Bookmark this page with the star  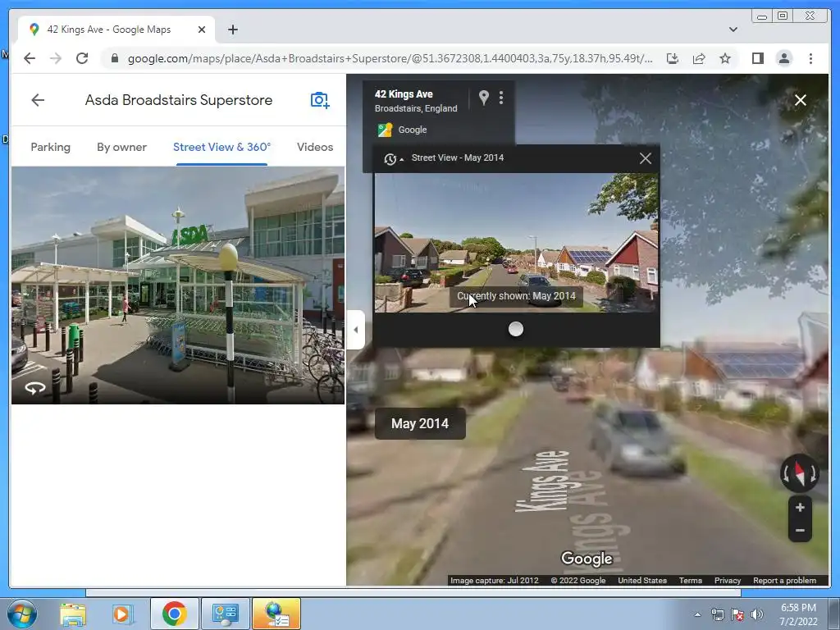coord(725,58)
